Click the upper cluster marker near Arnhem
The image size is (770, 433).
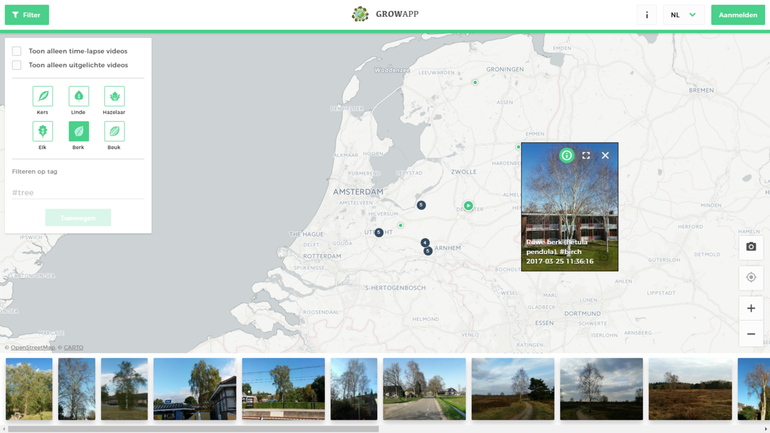425,243
